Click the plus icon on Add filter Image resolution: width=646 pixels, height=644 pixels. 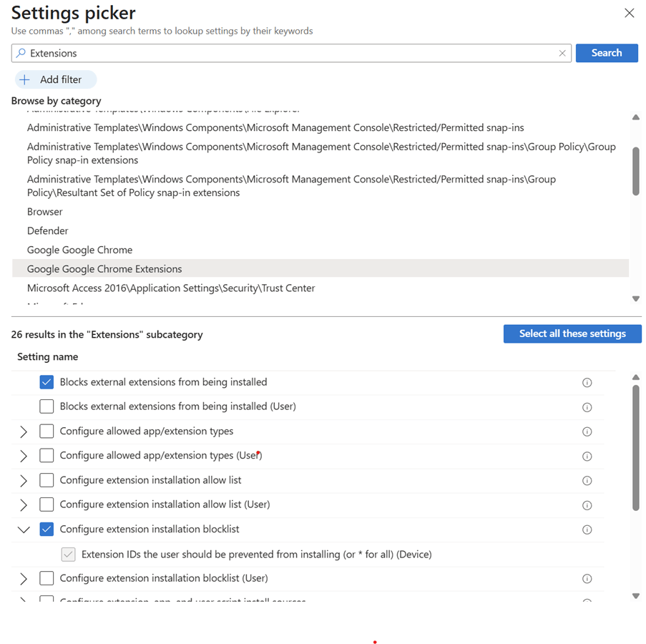[x=24, y=79]
